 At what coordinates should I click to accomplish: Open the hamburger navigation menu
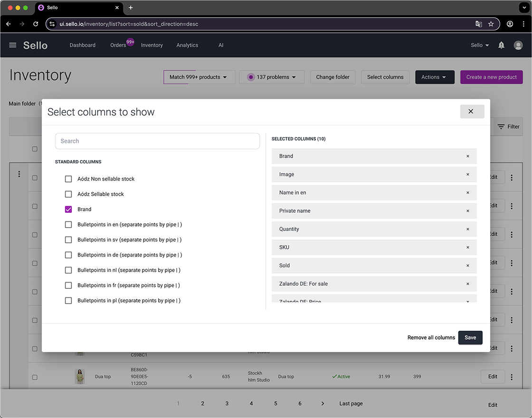click(x=12, y=45)
